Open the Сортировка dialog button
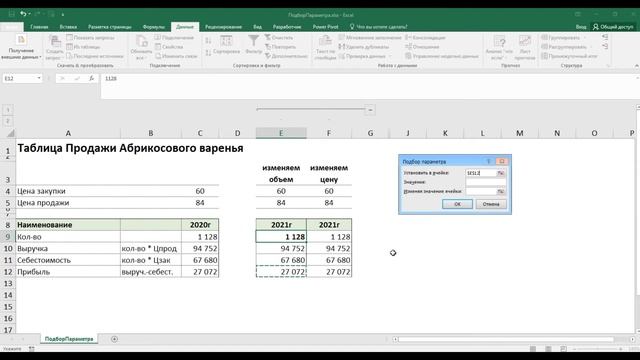Screen dimensions: 640x360 tap(227, 45)
